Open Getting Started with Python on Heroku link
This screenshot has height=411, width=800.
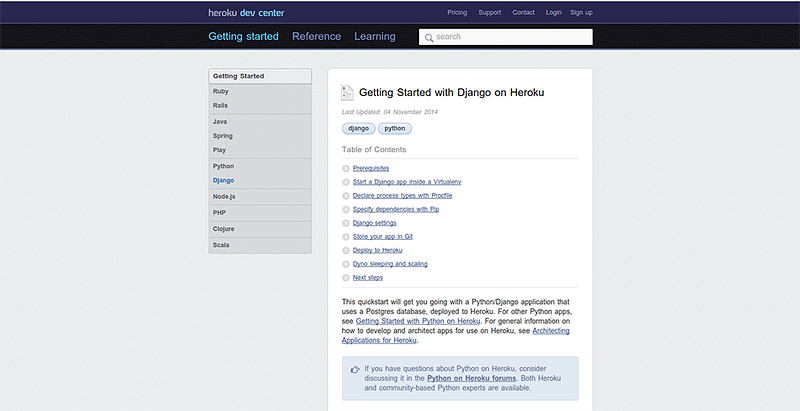[x=418, y=321]
